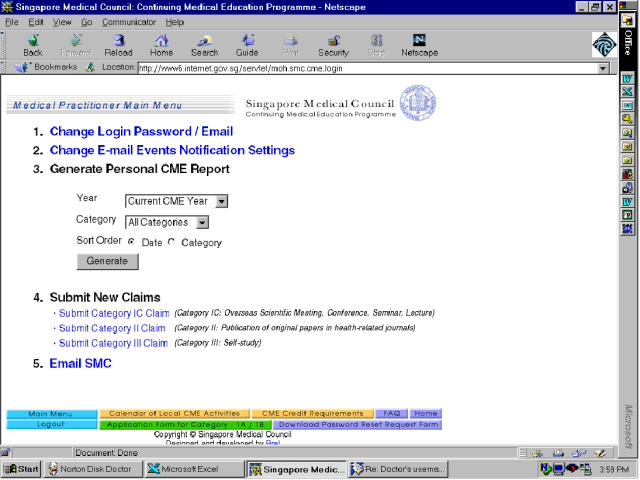The image size is (640, 480).
Task: Launch Word from Office shortcut bar top
Action: pos(627,78)
